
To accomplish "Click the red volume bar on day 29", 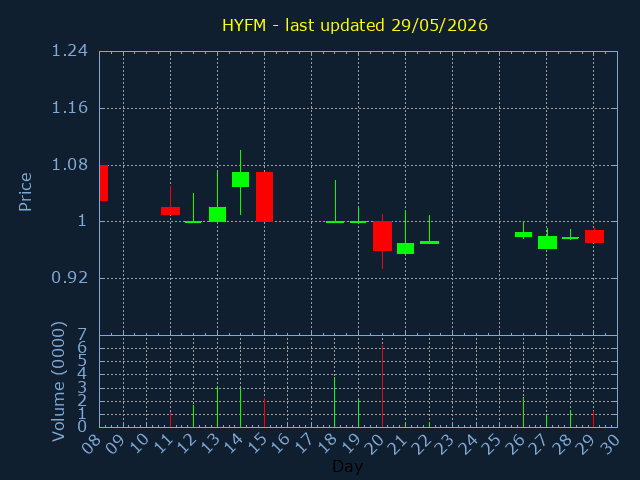I will tap(593, 419).
